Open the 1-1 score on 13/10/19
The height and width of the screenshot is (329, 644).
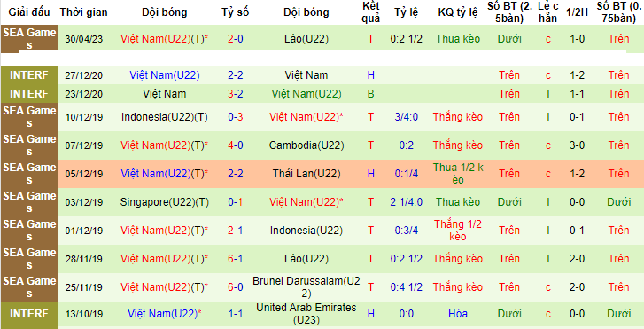(x=236, y=314)
